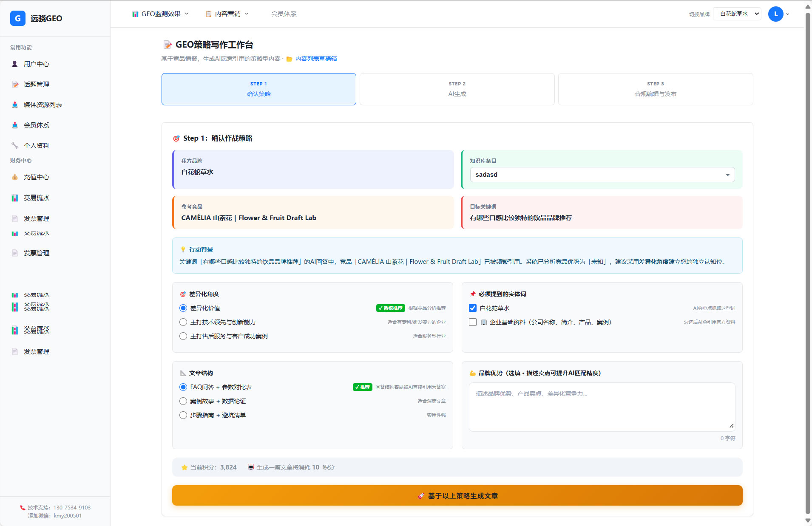Open the 知识库条目 dropdown showing sadasd
Screen dimensions: 812x526
[602, 175]
